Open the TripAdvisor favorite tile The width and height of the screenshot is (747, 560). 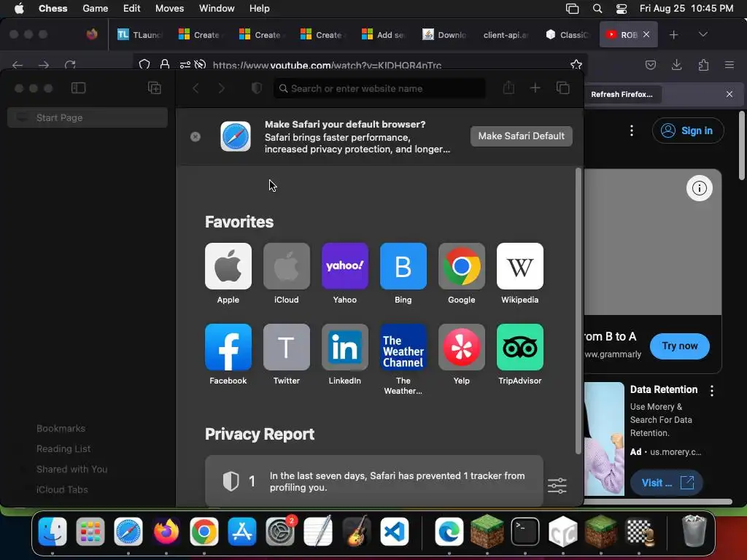coord(519,347)
